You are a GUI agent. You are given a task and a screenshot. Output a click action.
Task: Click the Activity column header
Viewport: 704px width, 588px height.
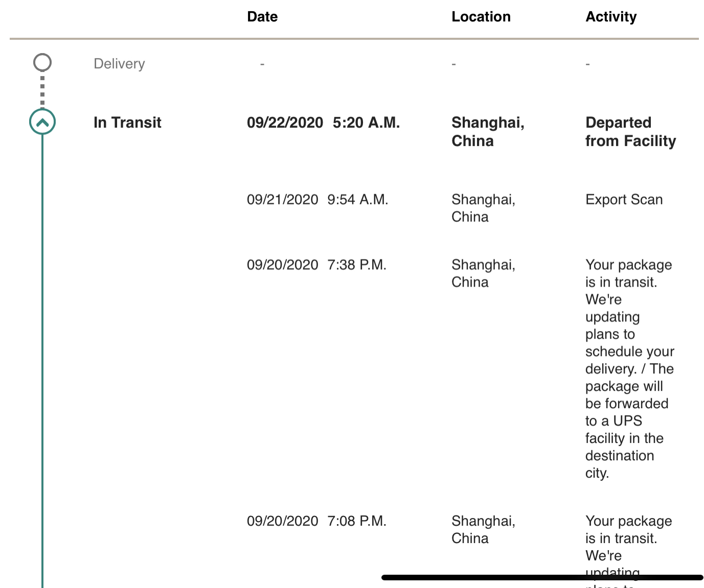[611, 17]
